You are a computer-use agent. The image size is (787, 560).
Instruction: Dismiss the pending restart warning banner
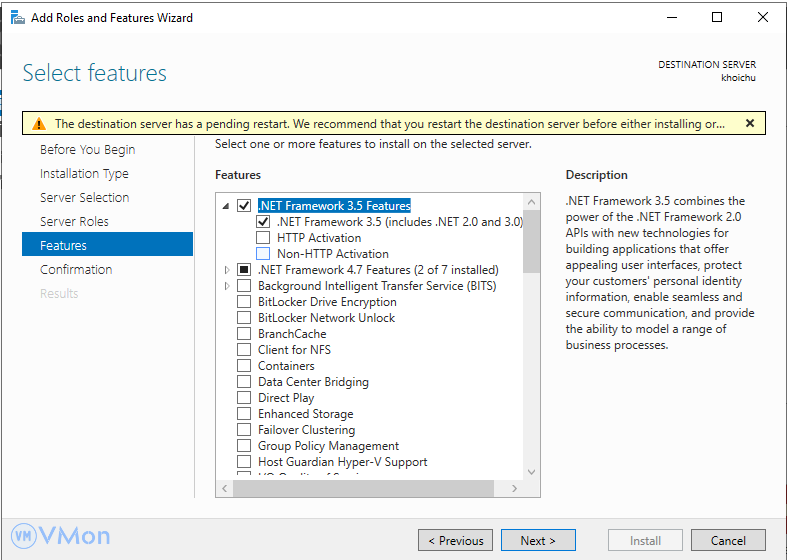750,123
